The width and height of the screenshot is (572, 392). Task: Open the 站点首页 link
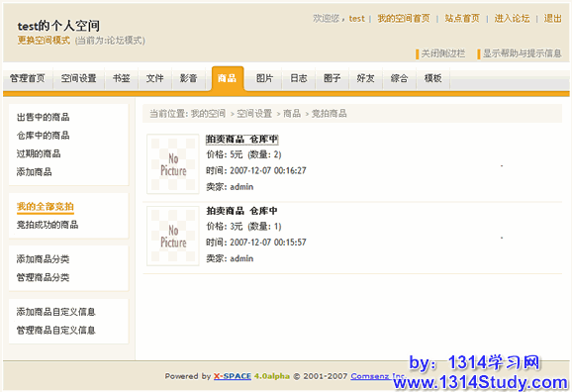point(462,18)
